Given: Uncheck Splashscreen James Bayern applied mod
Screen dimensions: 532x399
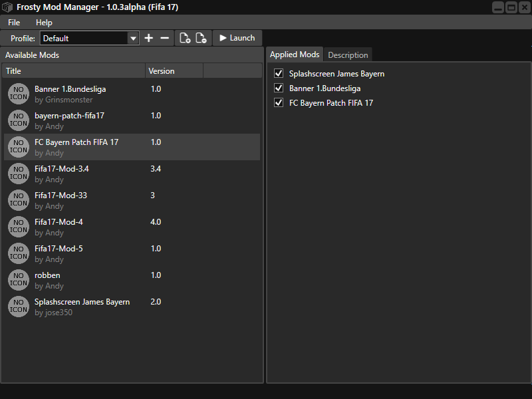Looking at the screenshot, I should (279, 73).
